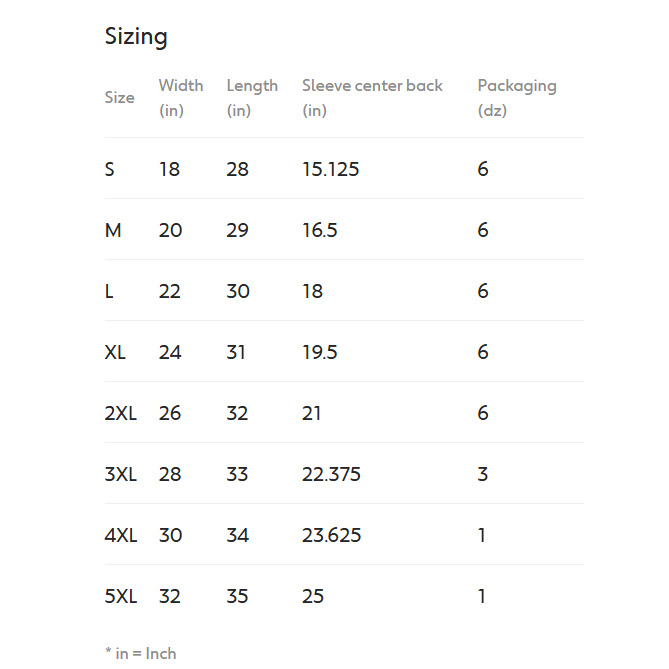
Task: Click the Sizing heading
Action: pos(136,37)
